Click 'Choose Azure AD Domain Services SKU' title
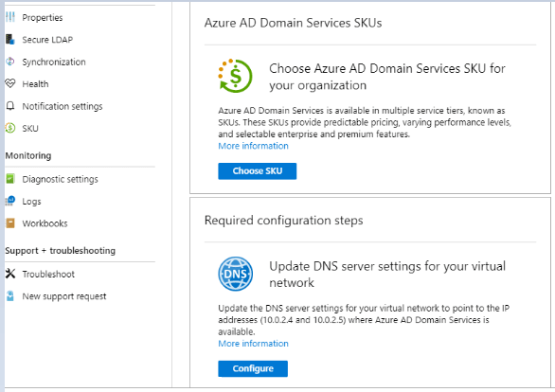Image resolution: width=555 pixels, height=392 pixels. pyautogui.click(x=387, y=77)
